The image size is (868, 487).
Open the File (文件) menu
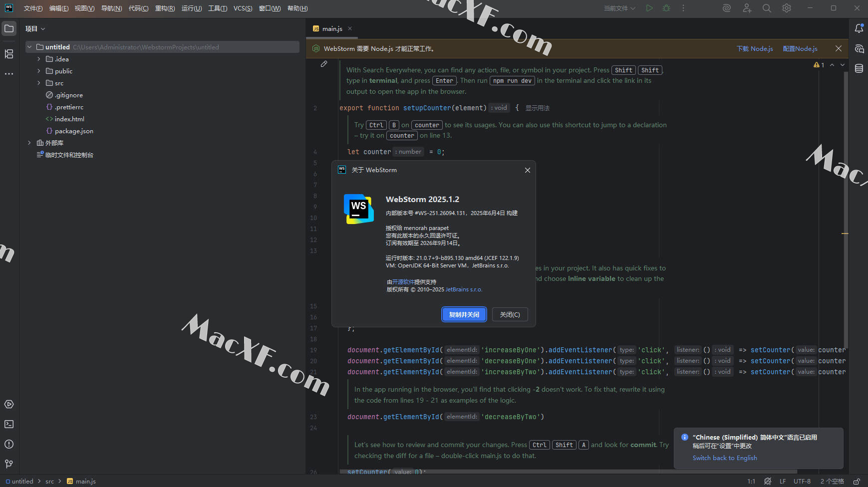tap(33, 8)
